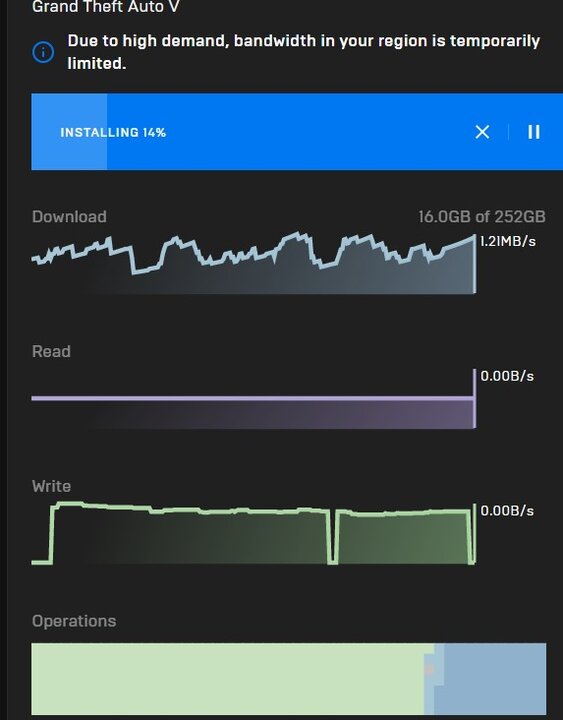
Task: Click the 1.21MB/s download speed value
Action: pyautogui.click(x=508, y=241)
